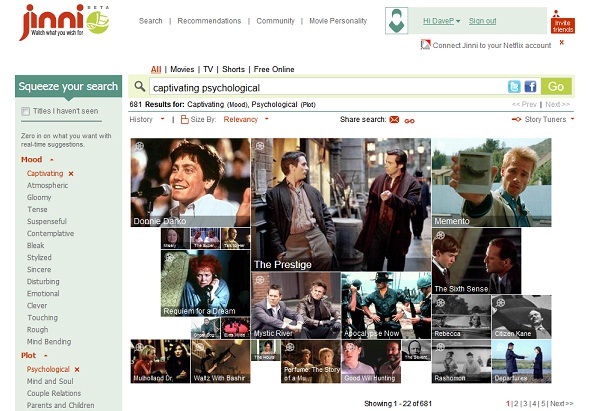Click the film reel icon on Mulholland Dr.

tap(139, 347)
